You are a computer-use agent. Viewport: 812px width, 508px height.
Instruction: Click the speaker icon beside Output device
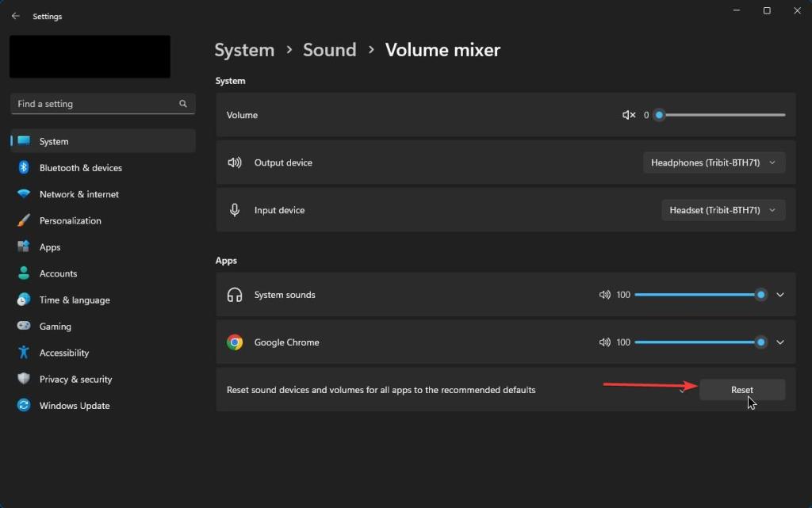pos(235,162)
